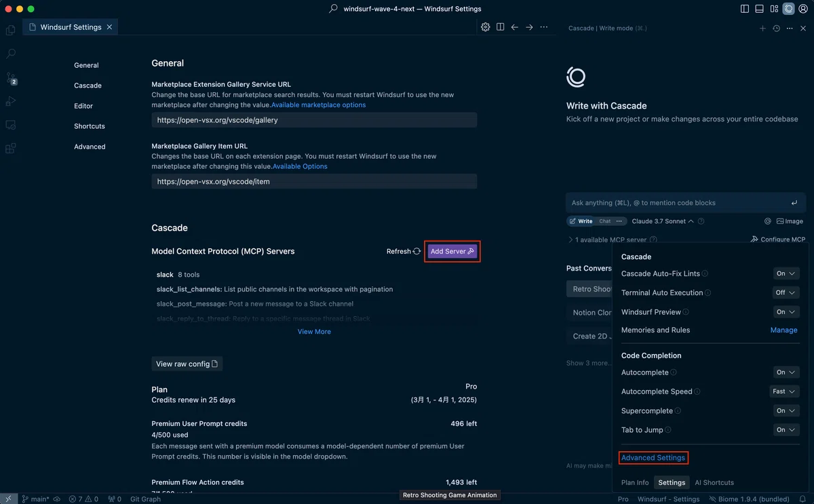Open Available Options link
Image resolution: width=814 pixels, height=504 pixels.
[x=300, y=166]
